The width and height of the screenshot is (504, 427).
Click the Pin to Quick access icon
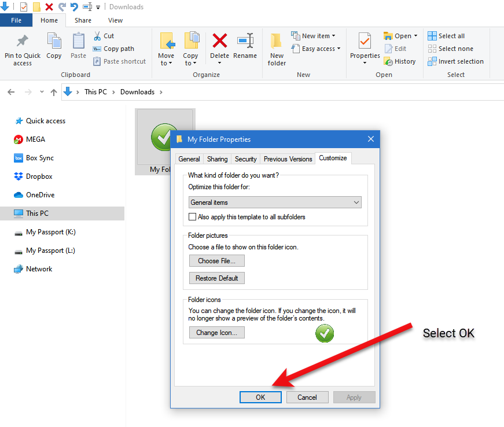(23, 42)
